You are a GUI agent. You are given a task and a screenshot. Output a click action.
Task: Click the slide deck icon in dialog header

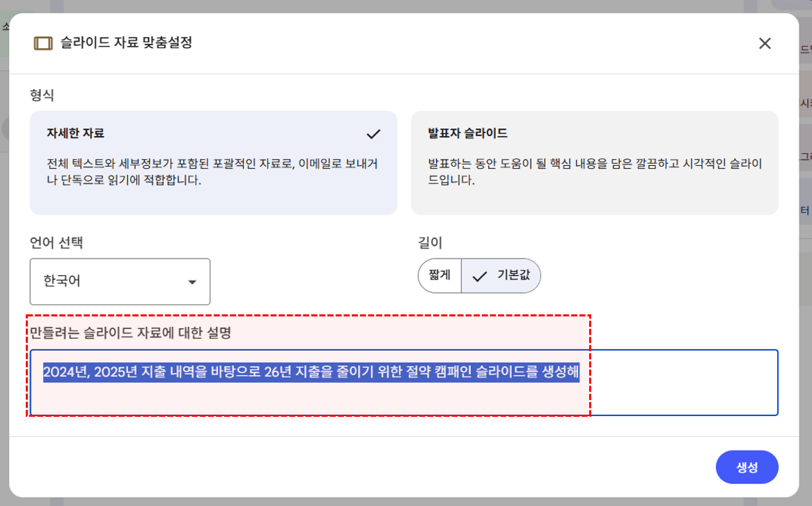[x=43, y=43]
